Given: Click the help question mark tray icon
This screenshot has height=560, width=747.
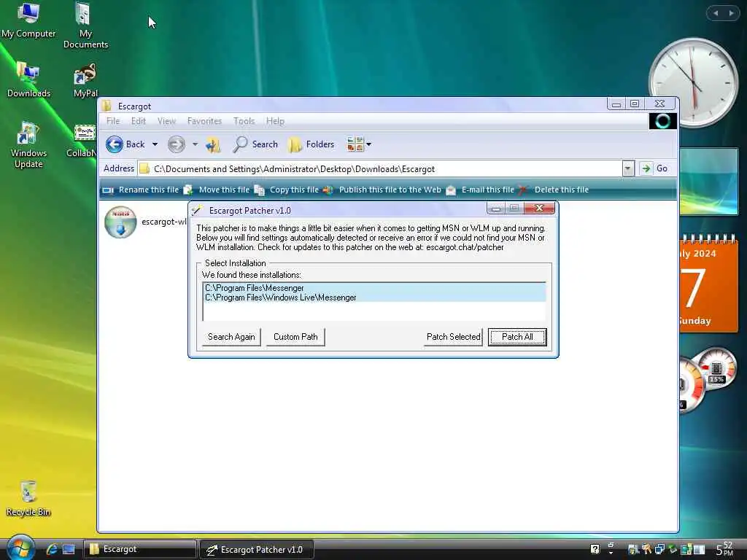Looking at the screenshot, I should coord(595,549).
